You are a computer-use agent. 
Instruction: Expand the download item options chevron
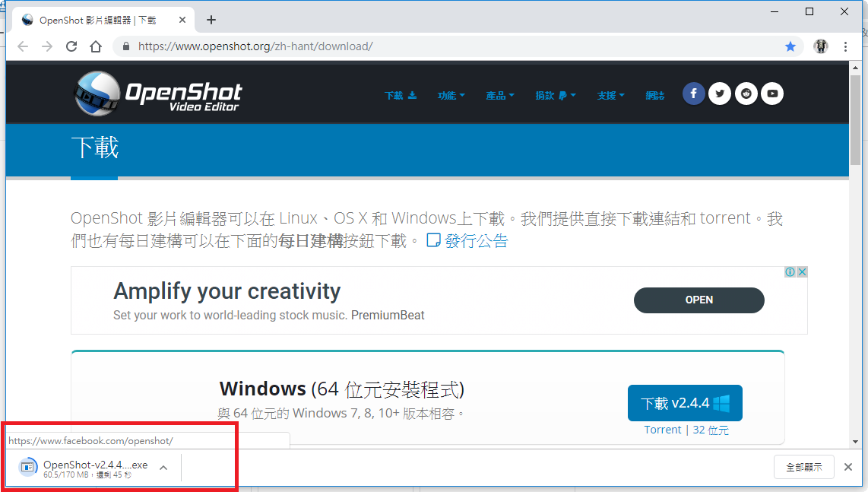(x=163, y=468)
